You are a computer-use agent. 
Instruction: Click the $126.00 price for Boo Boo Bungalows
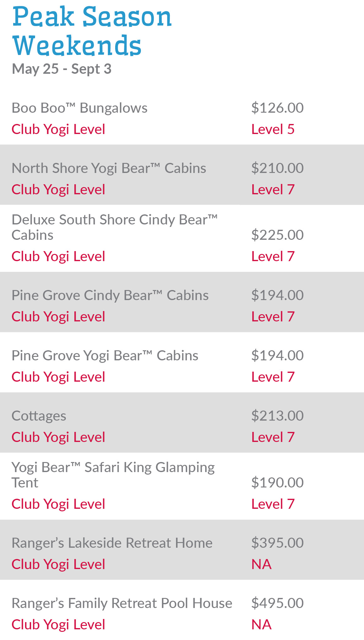pos(277,108)
